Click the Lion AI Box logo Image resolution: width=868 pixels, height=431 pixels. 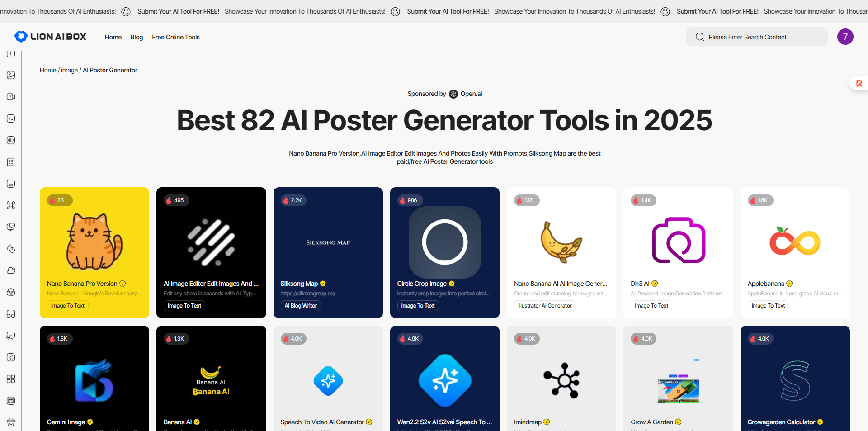pos(50,37)
